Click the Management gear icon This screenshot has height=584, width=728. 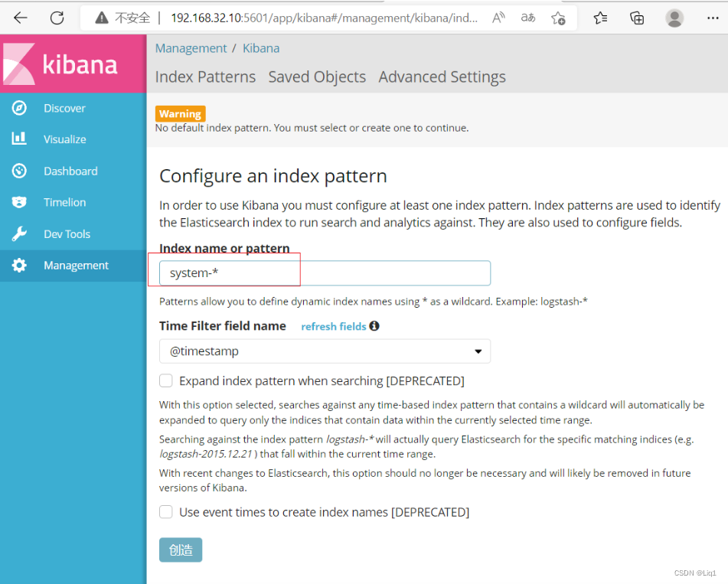pyautogui.click(x=19, y=266)
